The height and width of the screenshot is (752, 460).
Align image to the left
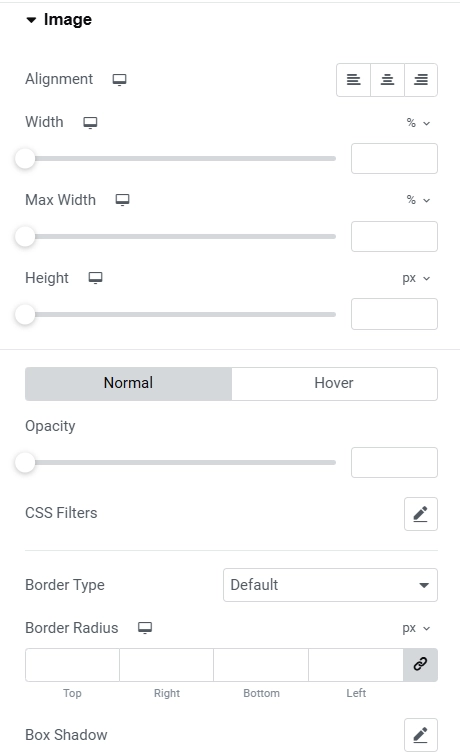354,80
